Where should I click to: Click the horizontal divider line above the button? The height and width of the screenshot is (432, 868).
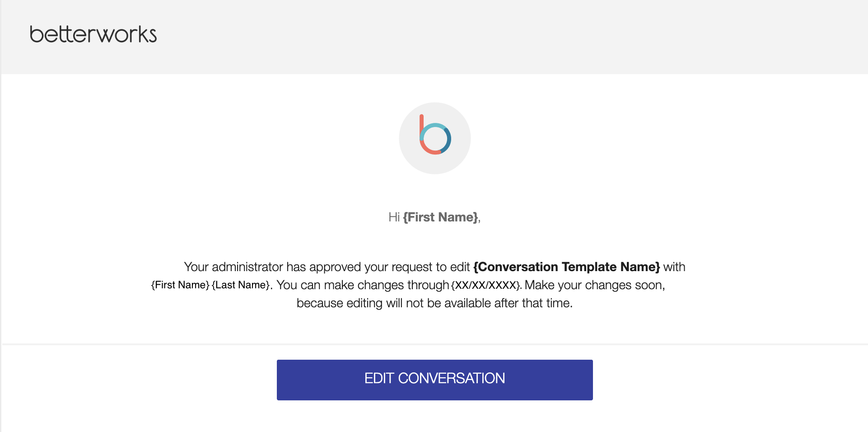click(x=434, y=344)
